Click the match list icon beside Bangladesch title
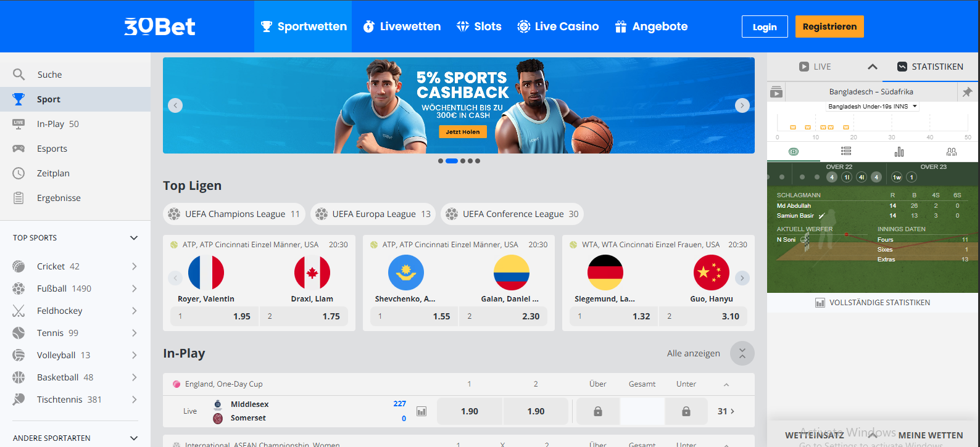This screenshot has height=447, width=980. click(776, 92)
